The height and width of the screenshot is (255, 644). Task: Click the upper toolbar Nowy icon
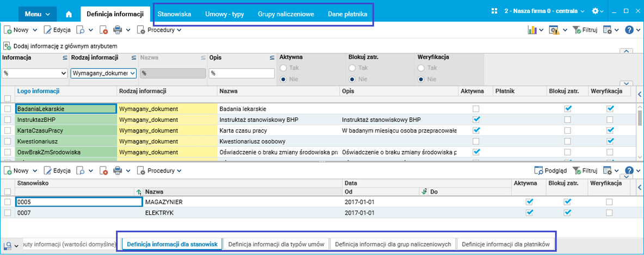click(8, 30)
